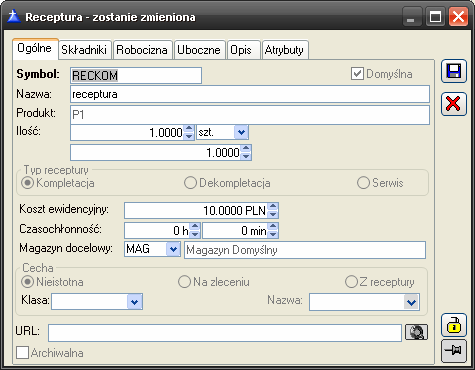
Task: Decrease Koszt ewidencyjny with down arrow
Action: 273,214
